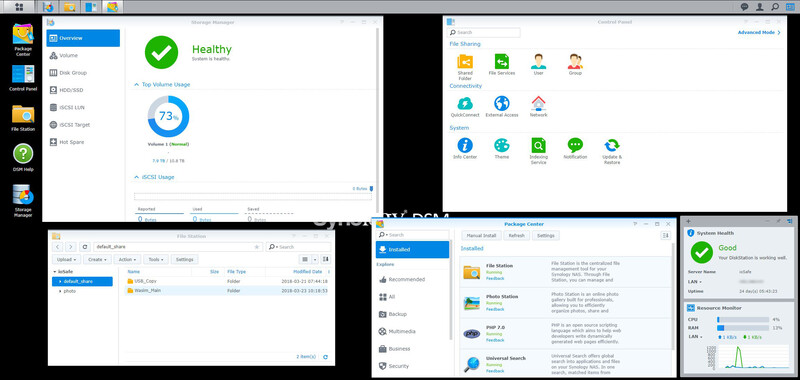Click the taskbar notifications chat bubble icon

point(744,7)
